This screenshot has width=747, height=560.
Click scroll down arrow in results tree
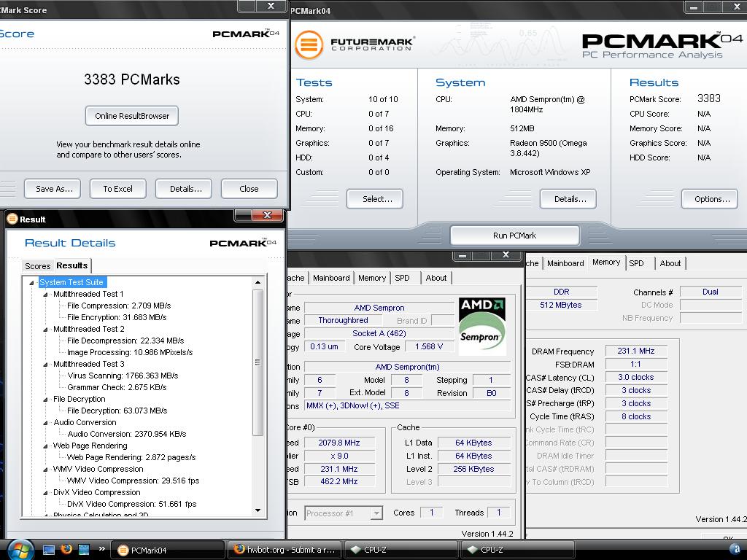[258, 510]
